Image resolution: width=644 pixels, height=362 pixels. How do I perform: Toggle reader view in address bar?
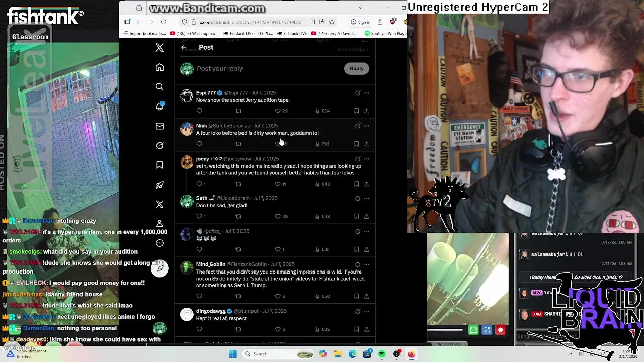(x=313, y=22)
